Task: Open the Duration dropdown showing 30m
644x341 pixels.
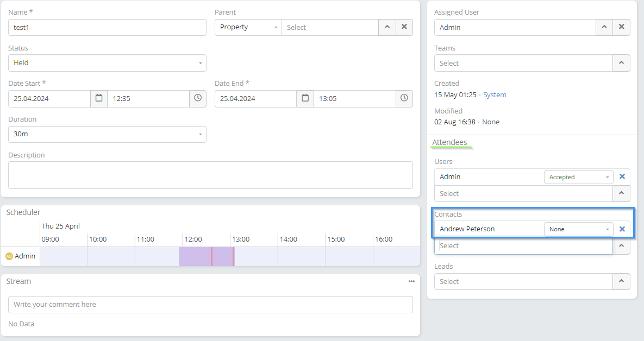Action: pyautogui.click(x=107, y=134)
